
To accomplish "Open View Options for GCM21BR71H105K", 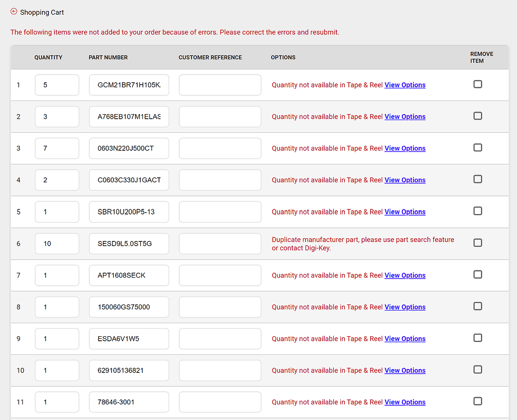I will (405, 85).
